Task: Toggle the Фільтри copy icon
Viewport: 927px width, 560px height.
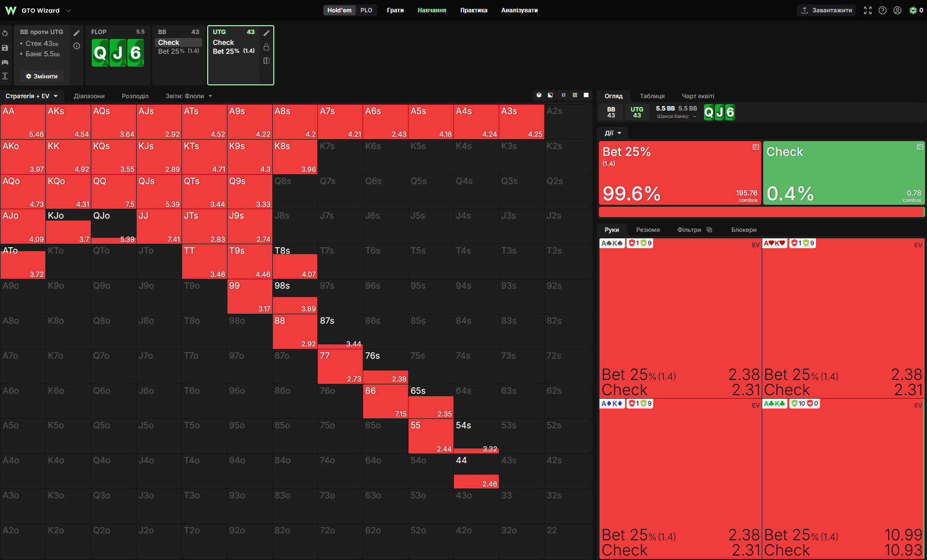Action: pyautogui.click(x=709, y=230)
